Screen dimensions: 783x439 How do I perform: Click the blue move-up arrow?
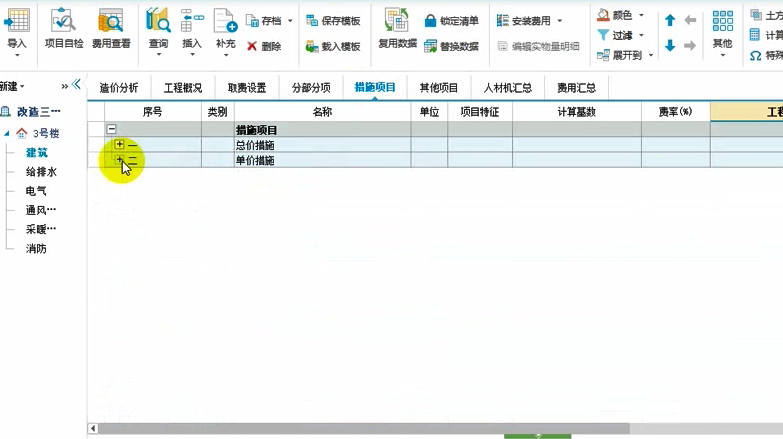(670, 20)
